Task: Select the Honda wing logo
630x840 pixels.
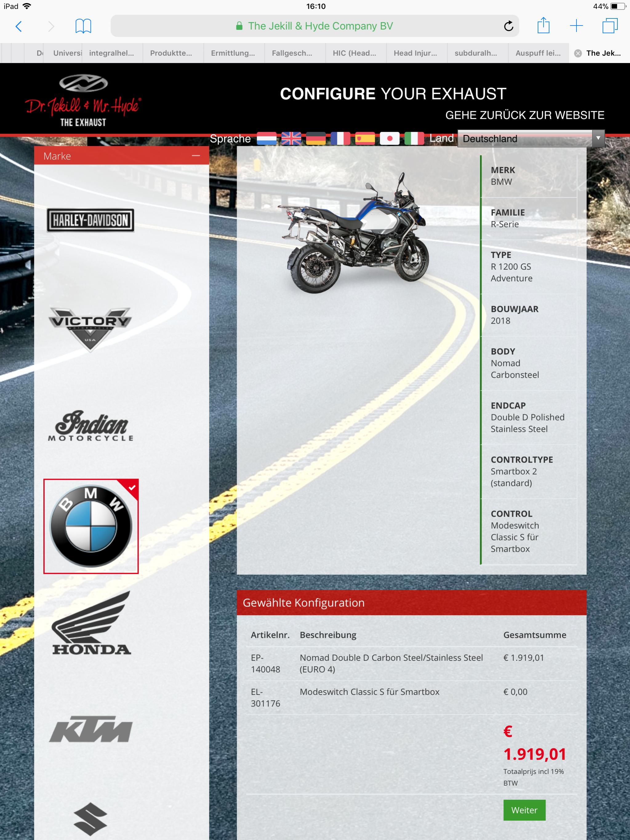Action: (91, 623)
